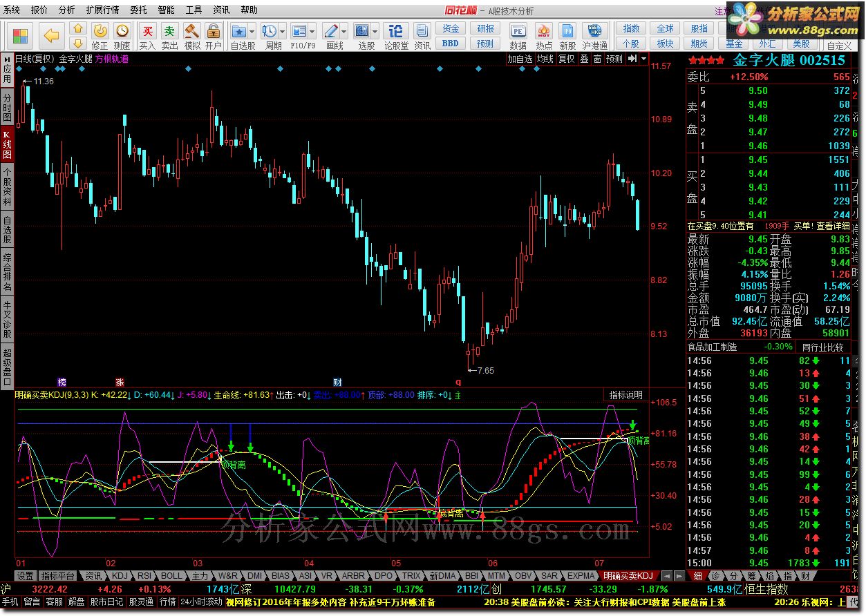Expand the F10/F9 dropdown arrow
Image resolution: width=866 pixels, height=616 pixels.
tap(312, 31)
